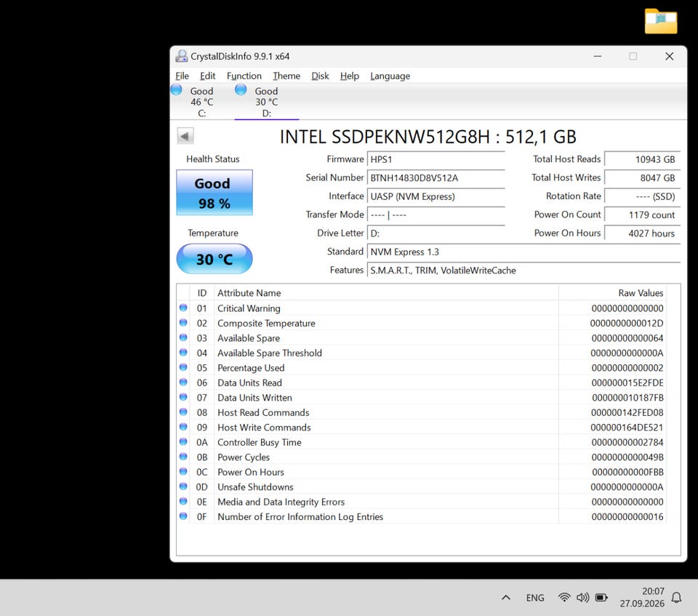Open the taskbar clock showing 20:07
Image resolution: width=698 pixels, height=616 pixels.
tap(642, 597)
